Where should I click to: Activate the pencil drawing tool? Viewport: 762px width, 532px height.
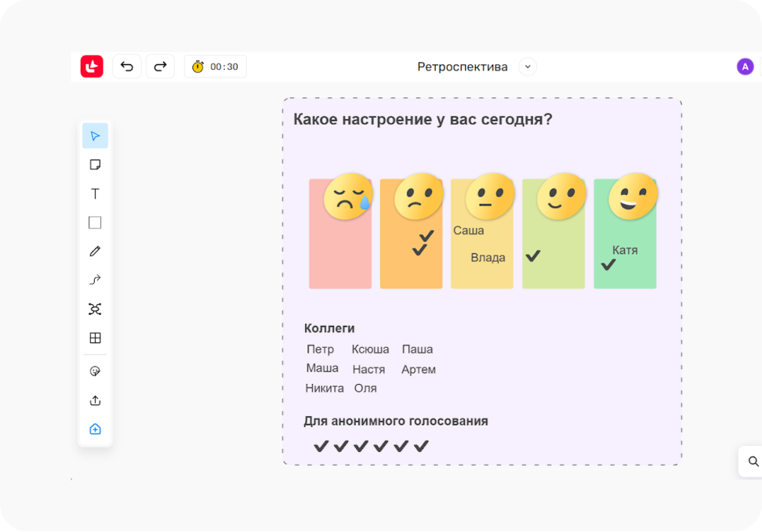(95, 252)
